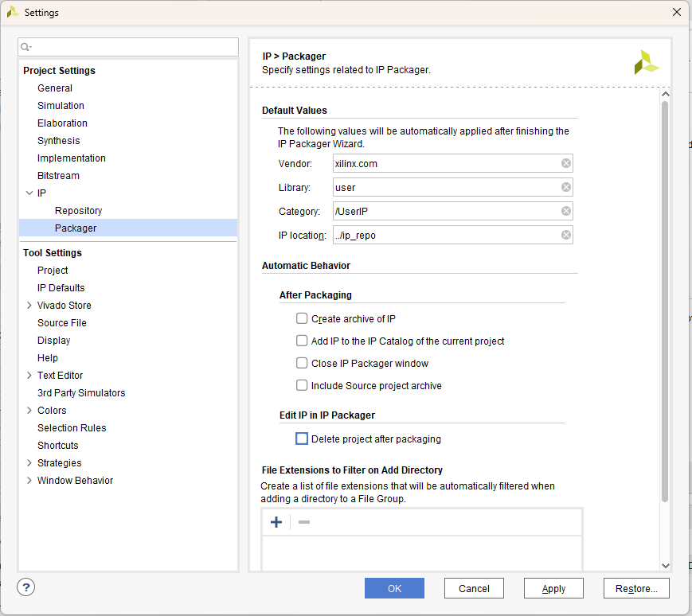
Task: Clear the Category field with its X icon
Action: [565, 211]
